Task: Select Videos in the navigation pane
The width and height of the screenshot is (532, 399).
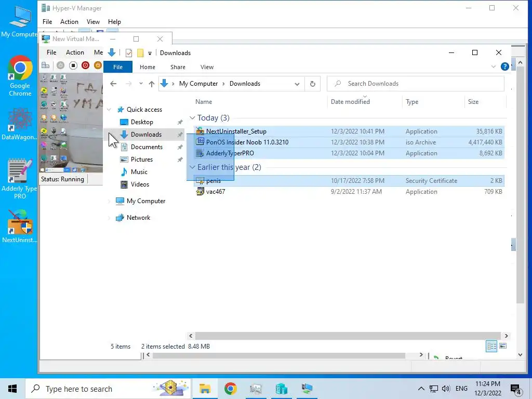Action: click(x=140, y=184)
